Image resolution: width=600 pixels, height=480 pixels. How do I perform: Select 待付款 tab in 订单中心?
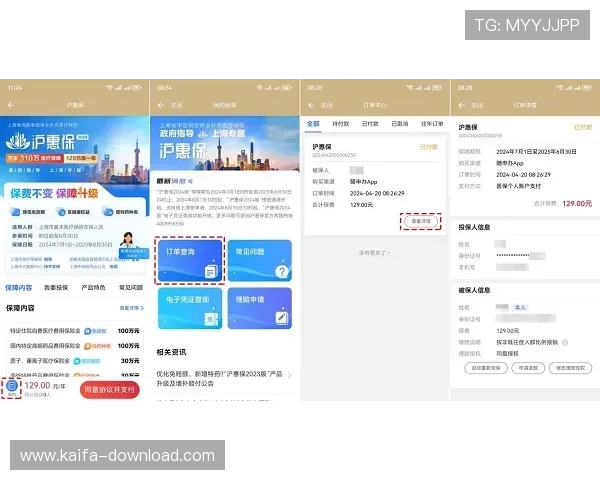(x=341, y=124)
